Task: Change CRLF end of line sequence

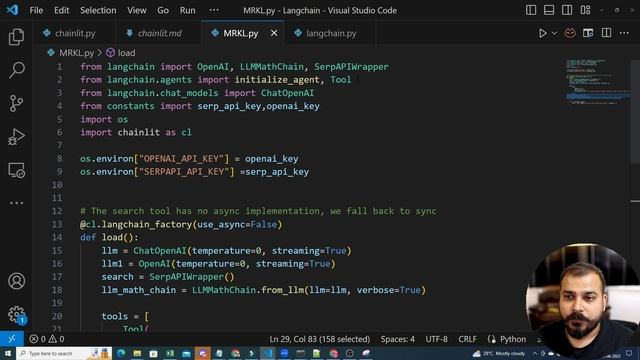Action: [x=467, y=339]
